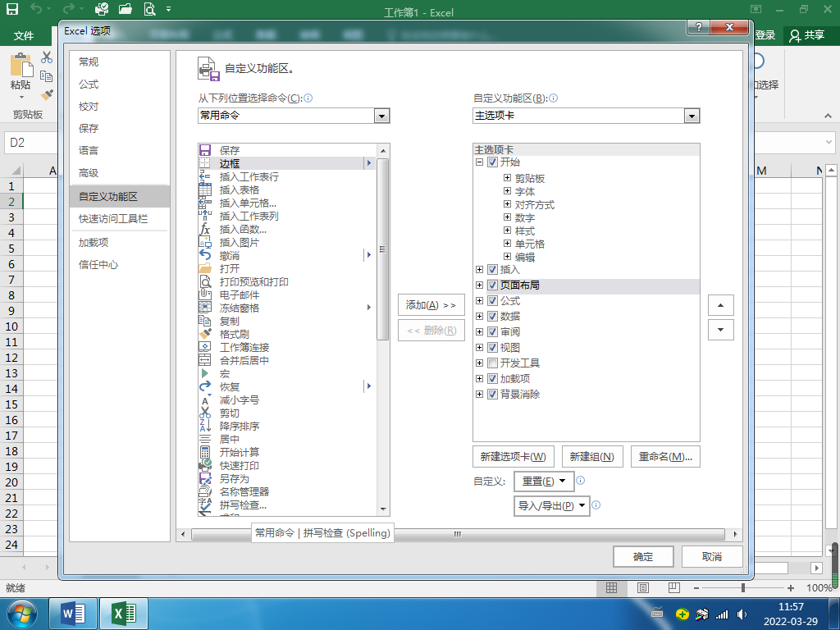Select the 格式刷 command in the list
840x630 pixels.
point(286,335)
